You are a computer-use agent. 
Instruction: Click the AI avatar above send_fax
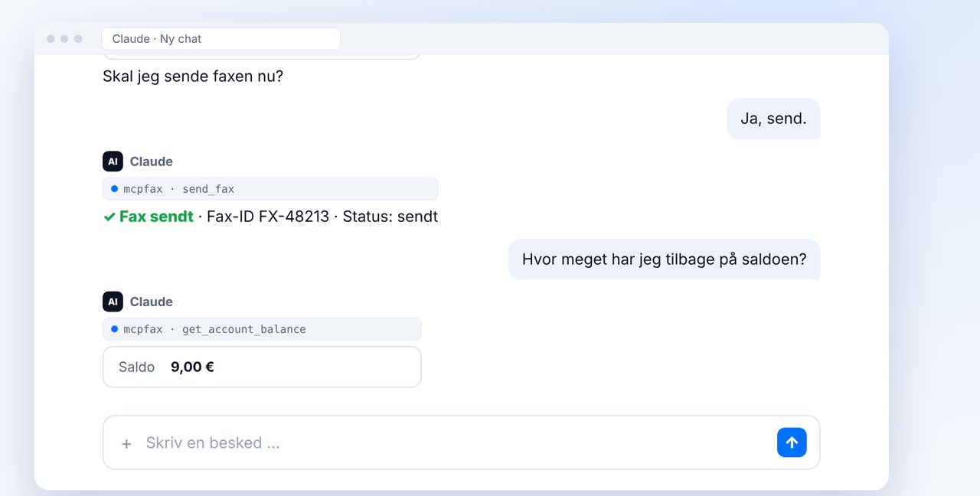113,162
